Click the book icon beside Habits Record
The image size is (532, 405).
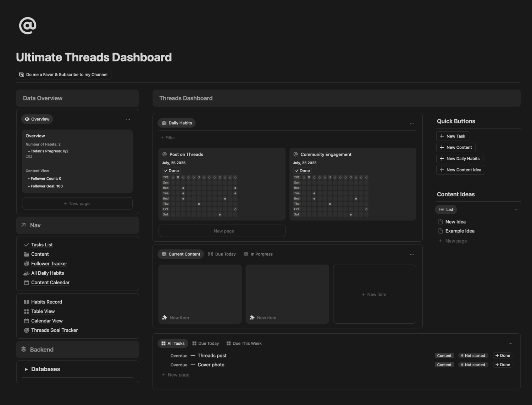tap(26, 302)
